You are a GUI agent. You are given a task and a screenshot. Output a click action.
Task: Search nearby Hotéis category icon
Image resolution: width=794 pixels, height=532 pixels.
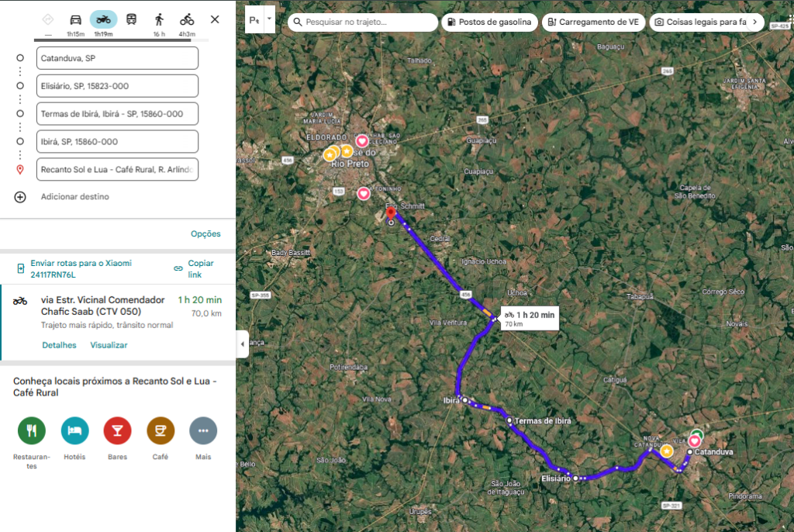pyautogui.click(x=75, y=430)
